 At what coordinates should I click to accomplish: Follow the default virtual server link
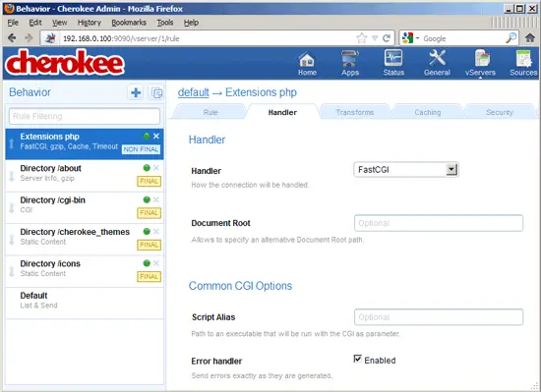pos(193,92)
